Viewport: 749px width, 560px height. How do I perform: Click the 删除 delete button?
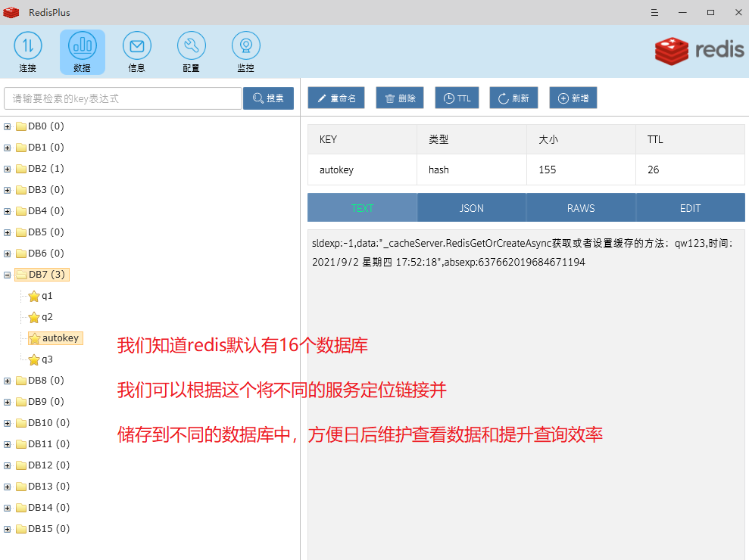click(x=400, y=98)
